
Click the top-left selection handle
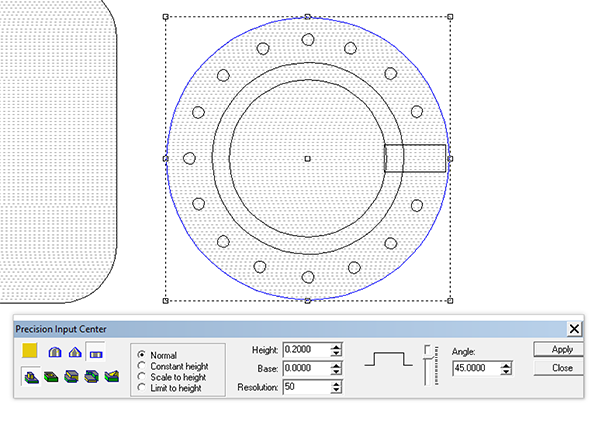pyautogui.click(x=166, y=17)
